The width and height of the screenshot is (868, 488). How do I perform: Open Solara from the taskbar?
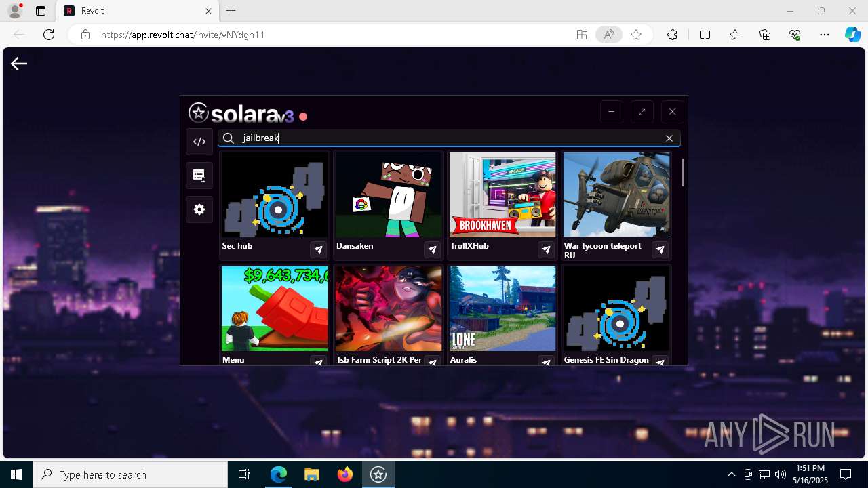click(378, 474)
